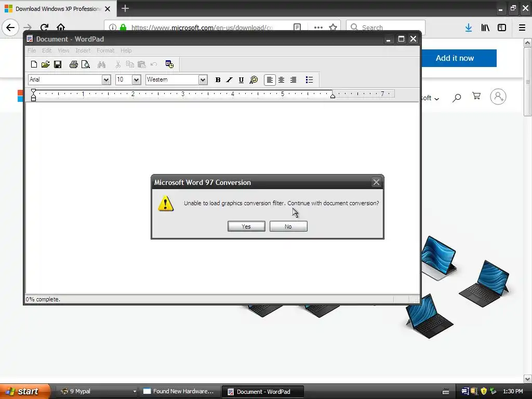Screen dimensions: 532x399
Task: Paste using the clipboard icon
Action: click(142, 64)
